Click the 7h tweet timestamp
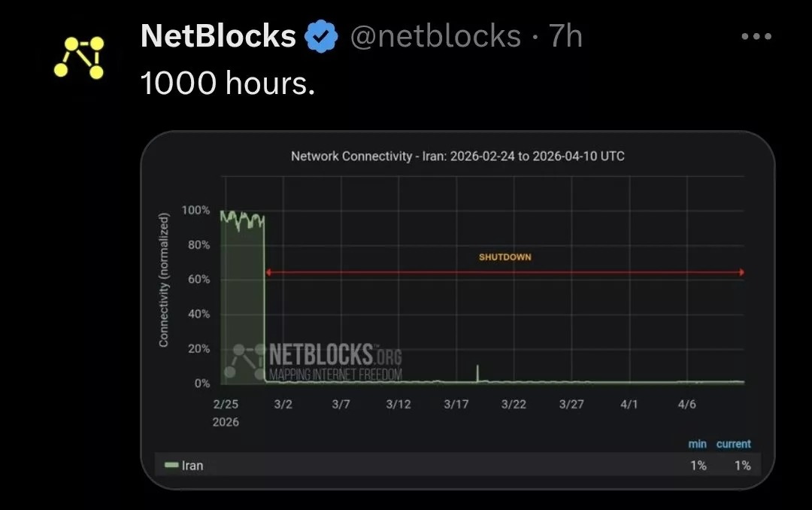Screen dimensions: 812x510 pyautogui.click(x=565, y=36)
